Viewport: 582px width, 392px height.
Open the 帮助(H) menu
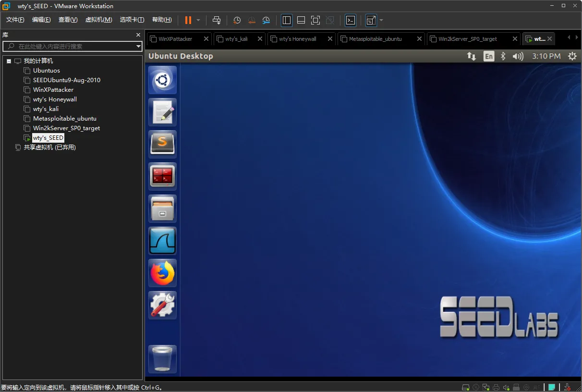click(x=162, y=20)
